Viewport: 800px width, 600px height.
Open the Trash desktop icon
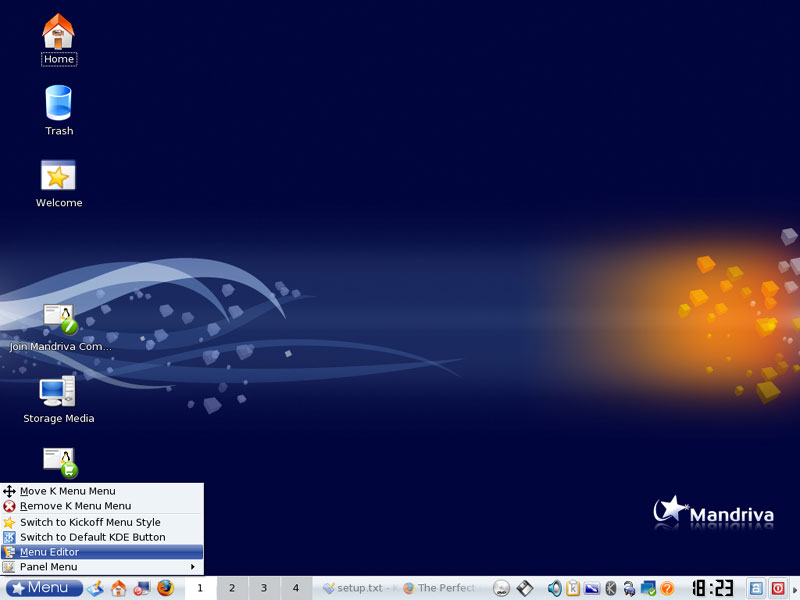point(59,110)
